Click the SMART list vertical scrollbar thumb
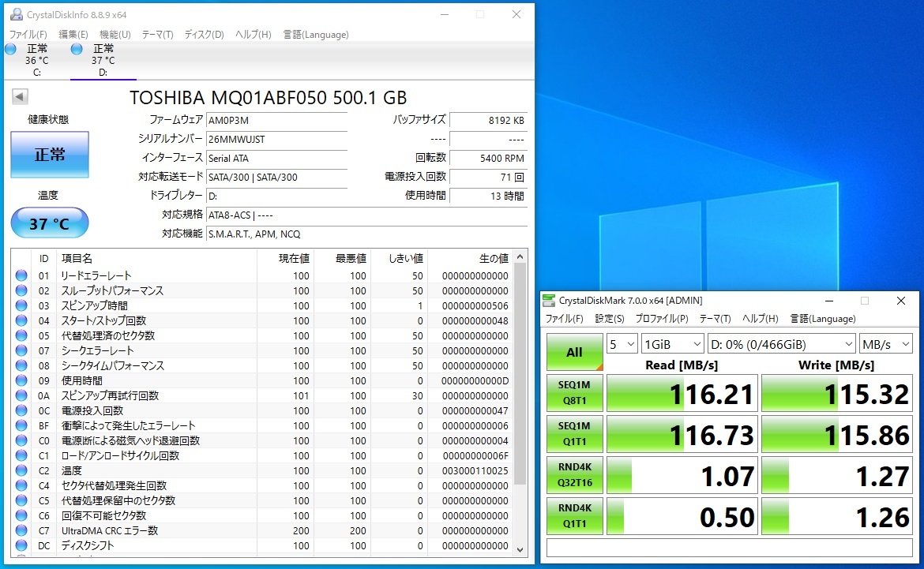924x569 pixels. (520, 374)
